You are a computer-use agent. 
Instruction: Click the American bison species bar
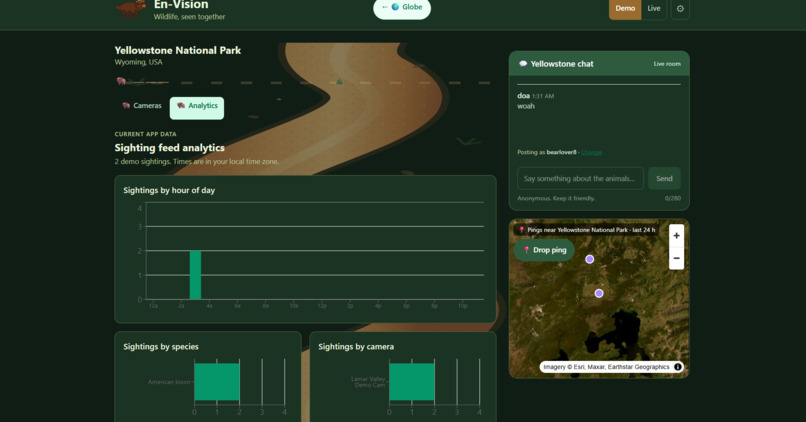[x=216, y=382]
